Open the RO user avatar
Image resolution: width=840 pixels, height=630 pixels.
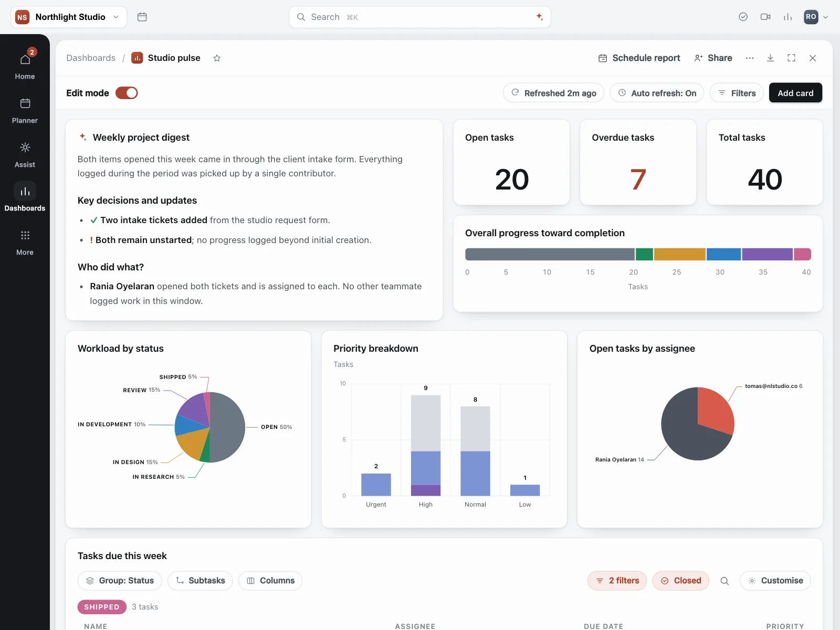coord(811,17)
